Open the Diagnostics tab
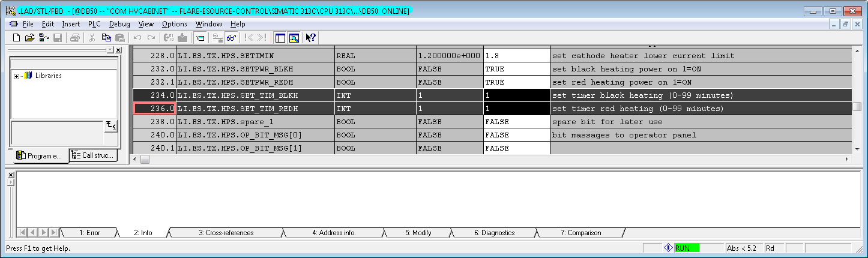 [494, 233]
